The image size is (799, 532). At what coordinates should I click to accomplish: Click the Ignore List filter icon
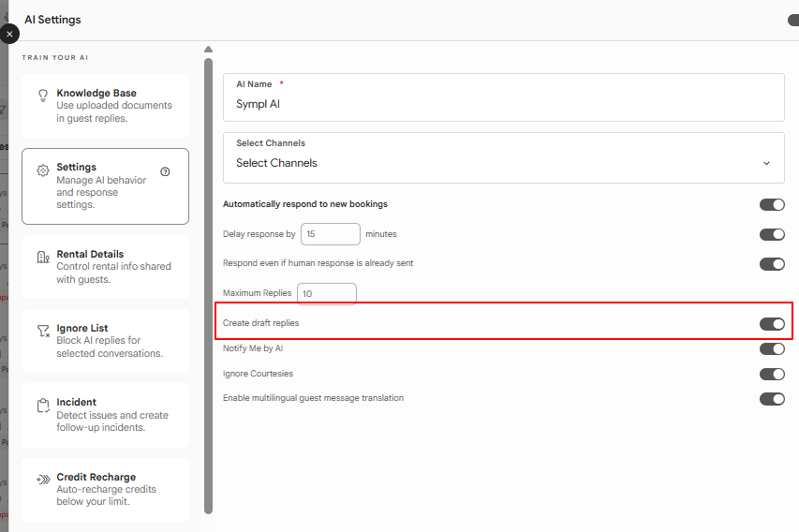click(43, 332)
